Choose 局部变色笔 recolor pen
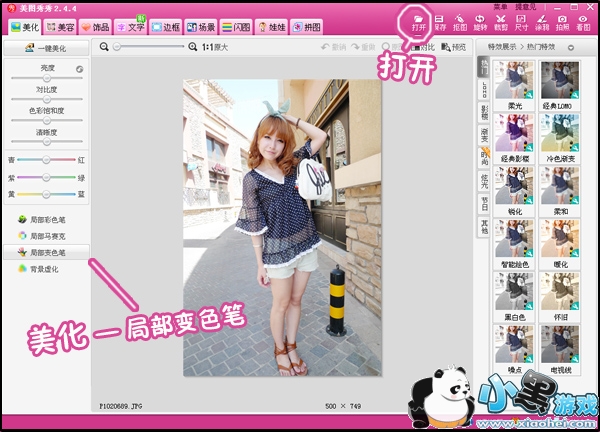Viewport: 600px width, 432px height. coord(46,252)
